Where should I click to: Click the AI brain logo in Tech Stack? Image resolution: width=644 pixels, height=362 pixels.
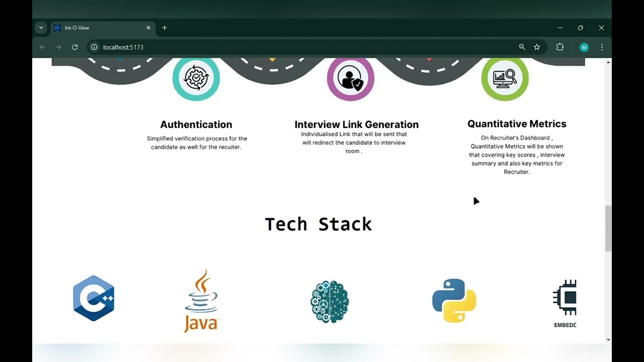coord(330,302)
